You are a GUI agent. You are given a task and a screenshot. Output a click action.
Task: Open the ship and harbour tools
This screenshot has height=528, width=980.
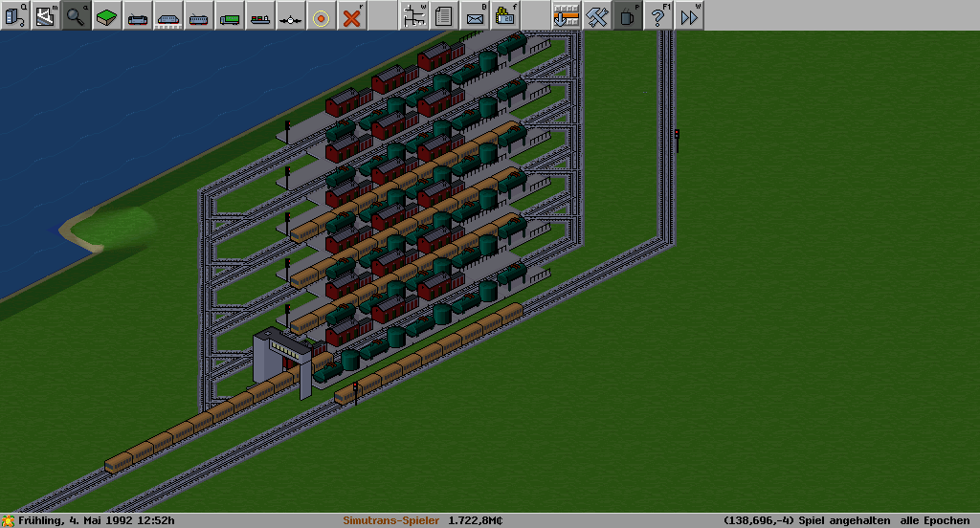coord(260,15)
